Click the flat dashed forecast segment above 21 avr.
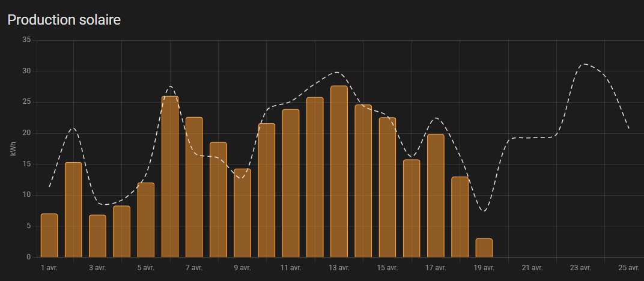This screenshot has width=644, height=281. coord(532,137)
